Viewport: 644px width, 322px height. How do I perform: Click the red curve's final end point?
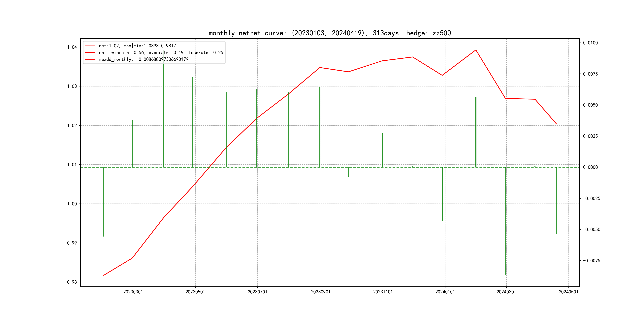coord(557,124)
